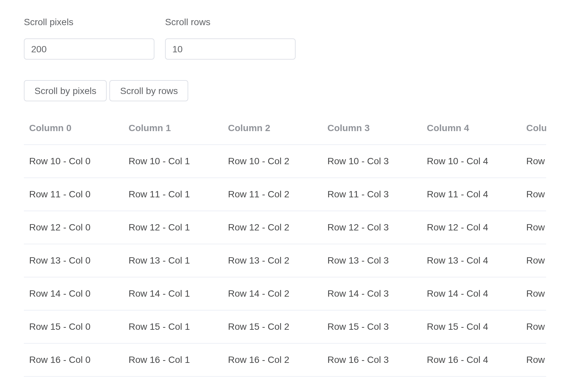Click the Scroll by rows button
The width and height of the screenshot is (570, 392).
coord(149,91)
